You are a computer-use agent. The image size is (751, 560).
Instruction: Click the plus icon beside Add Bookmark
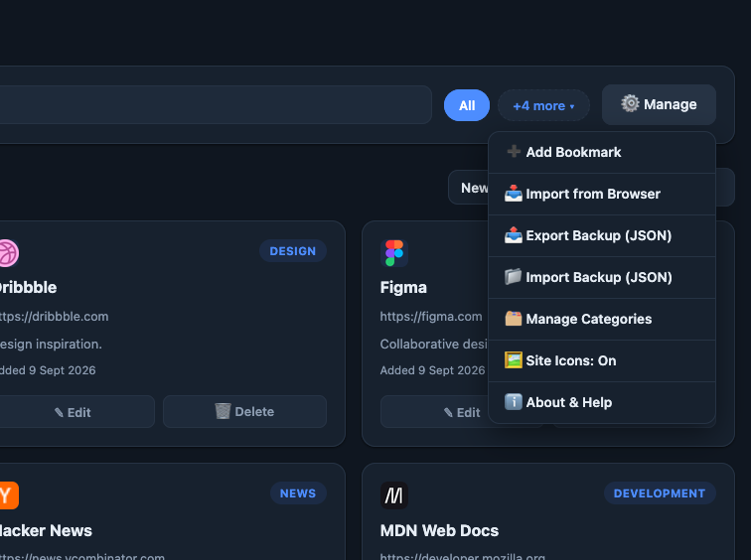click(x=514, y=152)
